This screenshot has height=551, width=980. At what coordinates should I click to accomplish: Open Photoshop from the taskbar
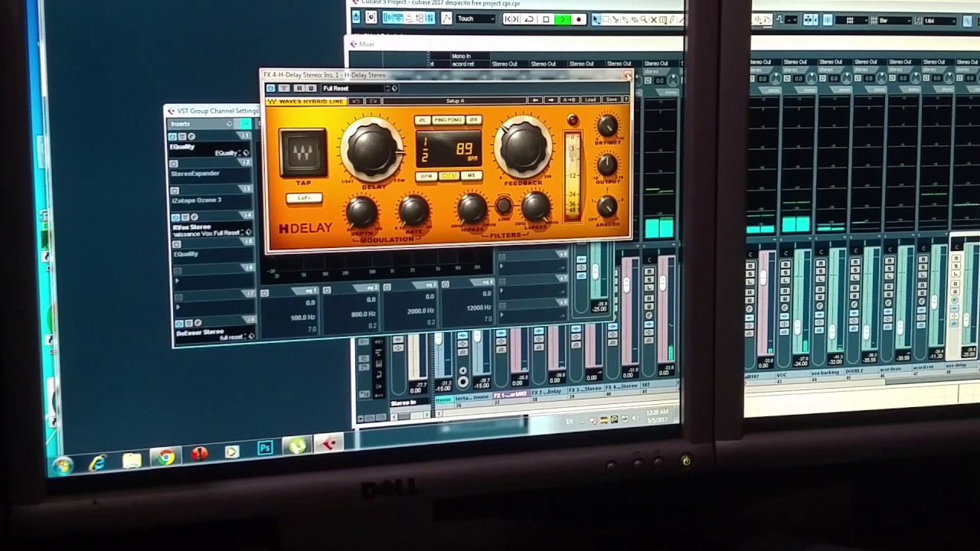pyautogui.click(x=265, y=448)
